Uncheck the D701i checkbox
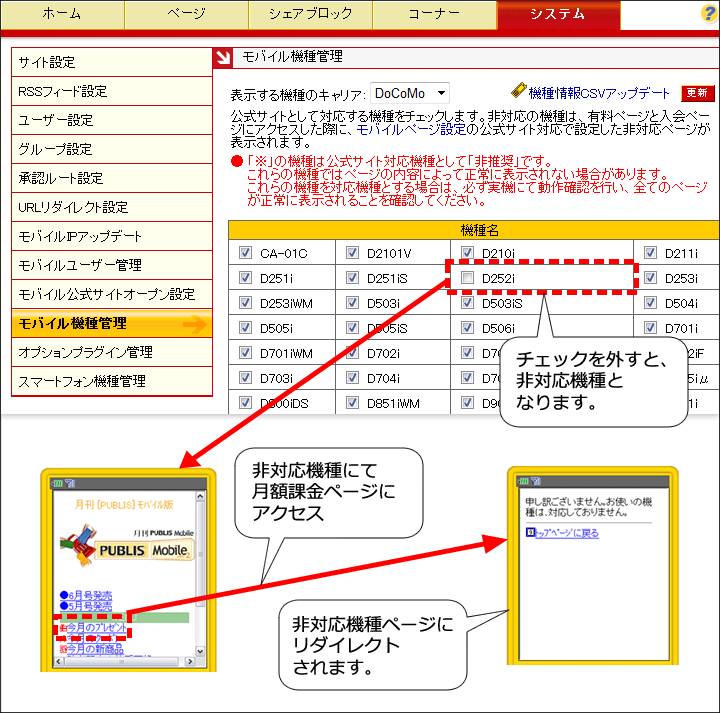Viewport: 720px width, 713px height. pos(650,327)
